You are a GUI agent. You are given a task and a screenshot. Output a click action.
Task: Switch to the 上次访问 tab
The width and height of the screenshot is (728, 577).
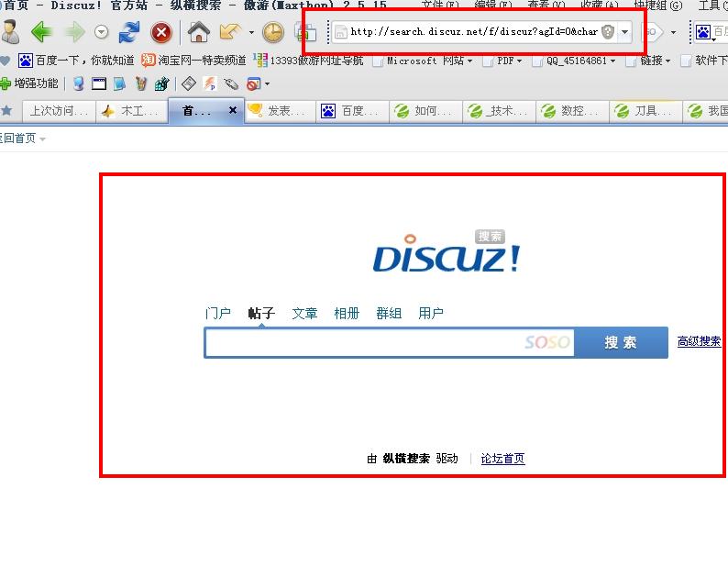(x=59, y=111)
